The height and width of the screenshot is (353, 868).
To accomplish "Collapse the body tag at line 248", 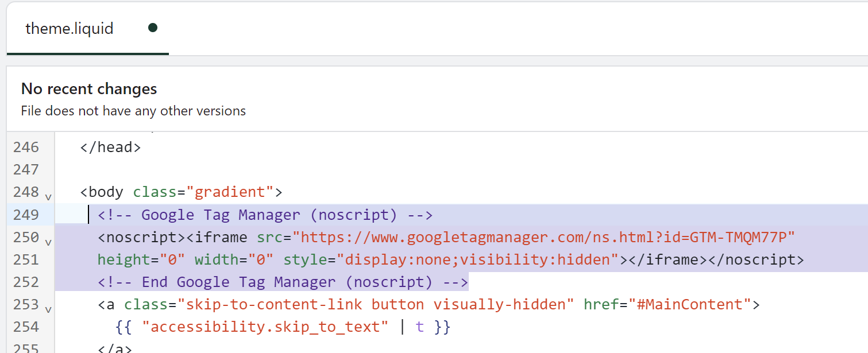I will 48,197.
